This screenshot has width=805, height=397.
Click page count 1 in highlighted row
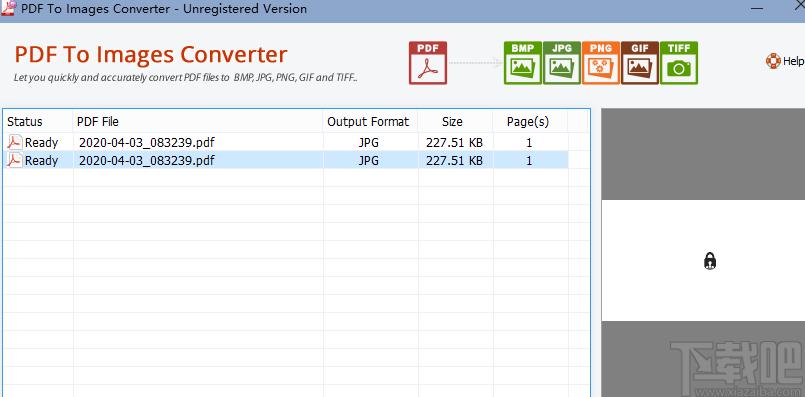coord(529,160)
